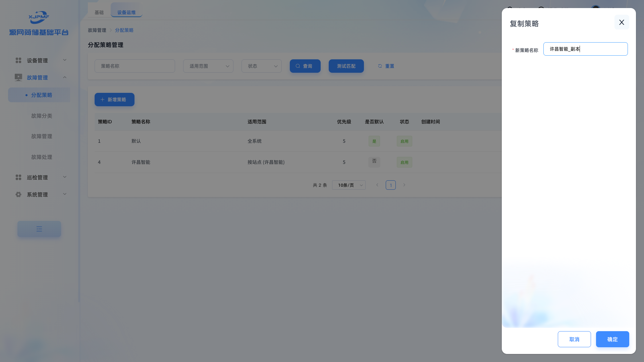The height and width of the screenshot is (362, 644).
Task: Click the 设备管理 grid icon in sidebar
Action: point(18,60)
